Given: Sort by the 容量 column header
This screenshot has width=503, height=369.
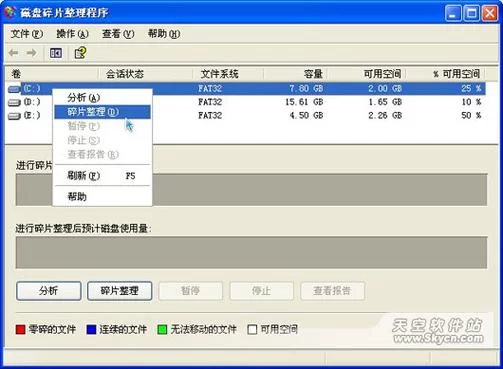Looking at the screenshot, I should point(295,74).
